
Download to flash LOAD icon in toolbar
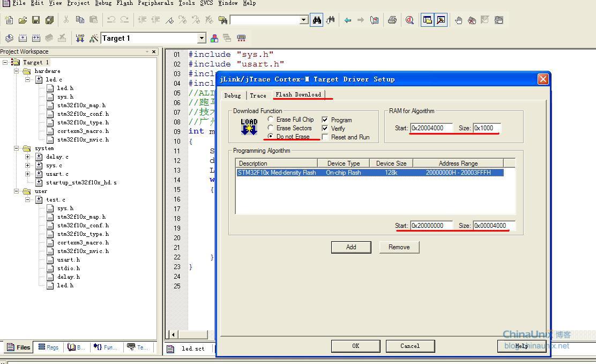[80, 38]
